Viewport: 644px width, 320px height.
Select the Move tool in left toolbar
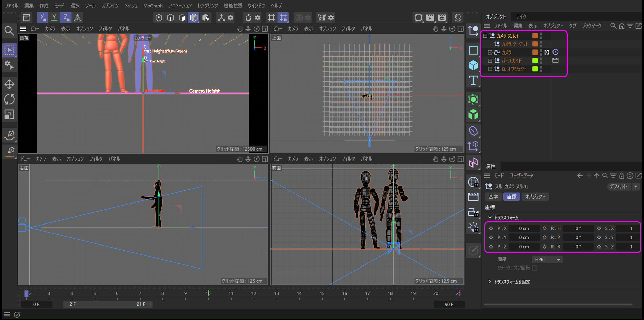[x=9, y=84]
